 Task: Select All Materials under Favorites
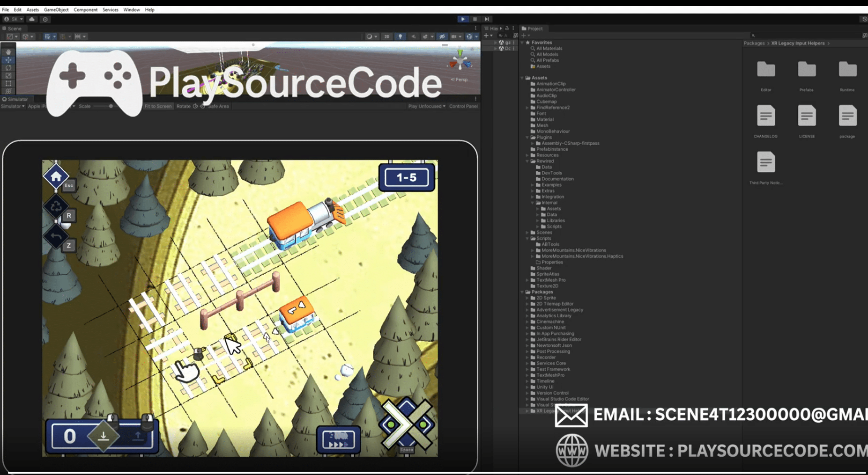pyautogui.click(x=549, y=48)
